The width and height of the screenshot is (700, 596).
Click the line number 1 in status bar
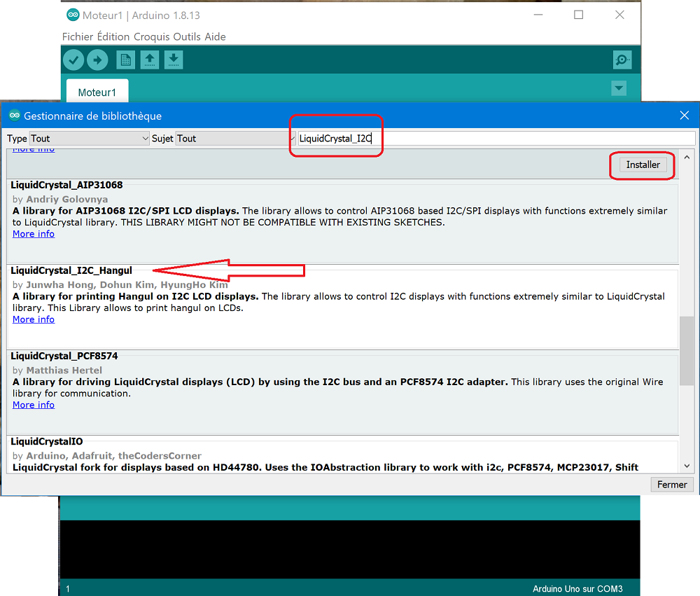[68, 589]
